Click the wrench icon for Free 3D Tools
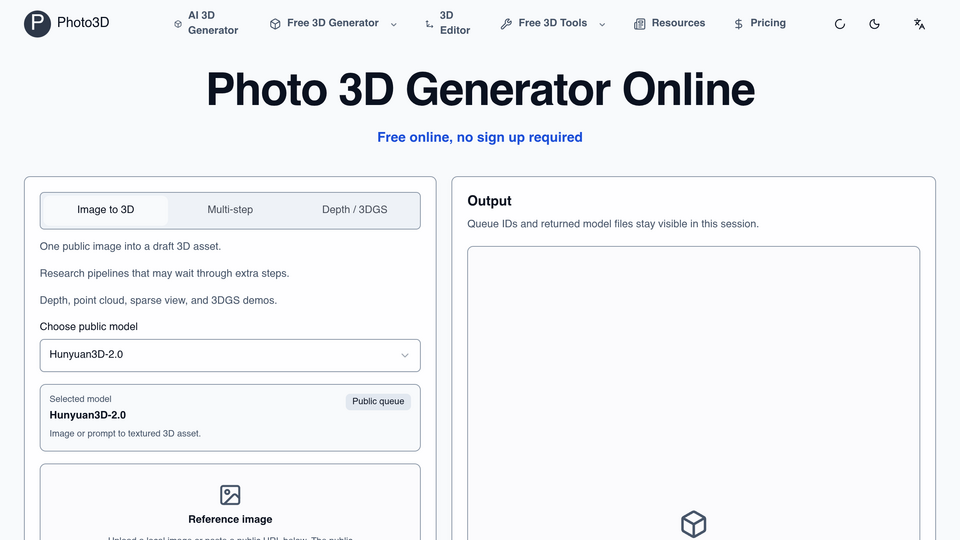 tap(506, 24)
